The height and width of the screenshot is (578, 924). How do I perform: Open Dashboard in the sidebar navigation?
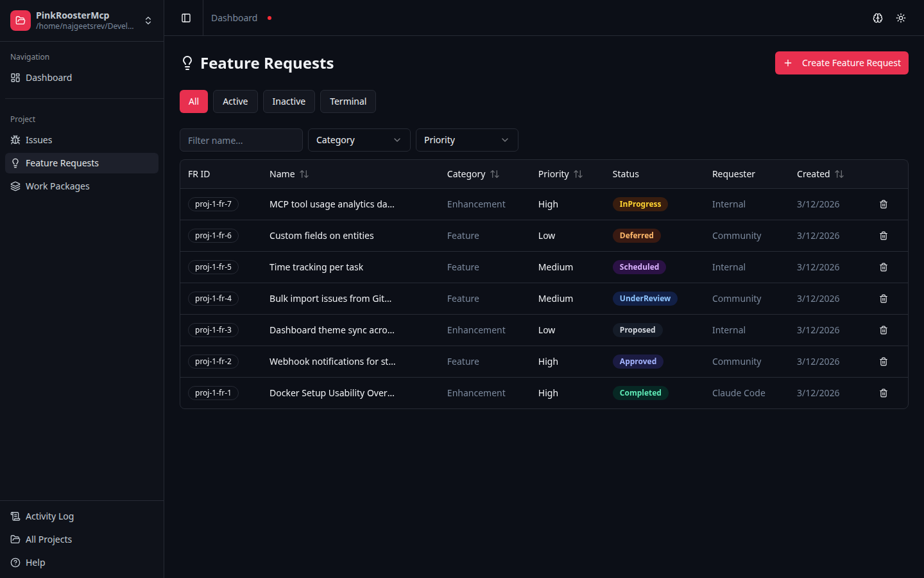[82, 78]
